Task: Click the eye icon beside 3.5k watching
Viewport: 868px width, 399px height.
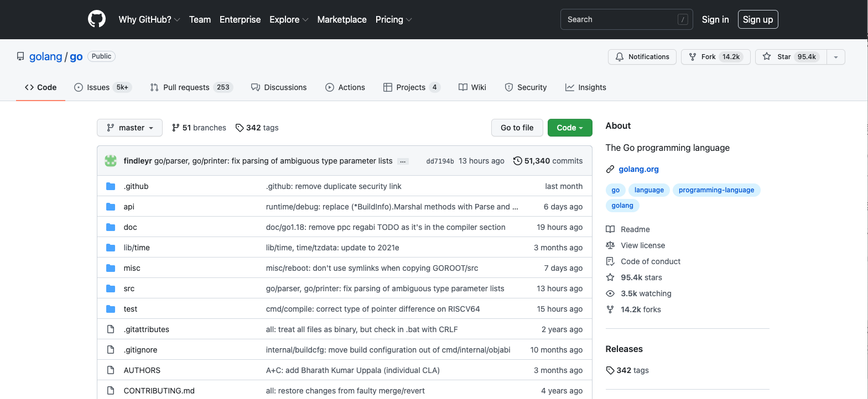Action: pyautogui.click(x=610, y=293)
